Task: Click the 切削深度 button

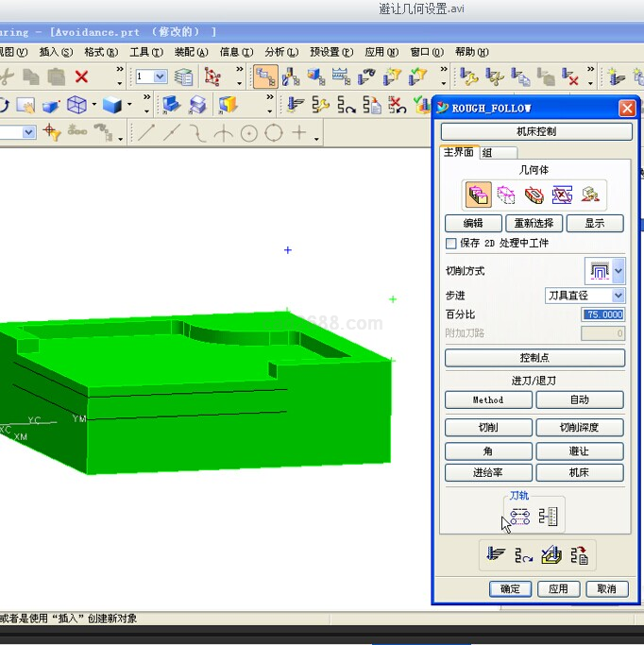Action: 579,428
